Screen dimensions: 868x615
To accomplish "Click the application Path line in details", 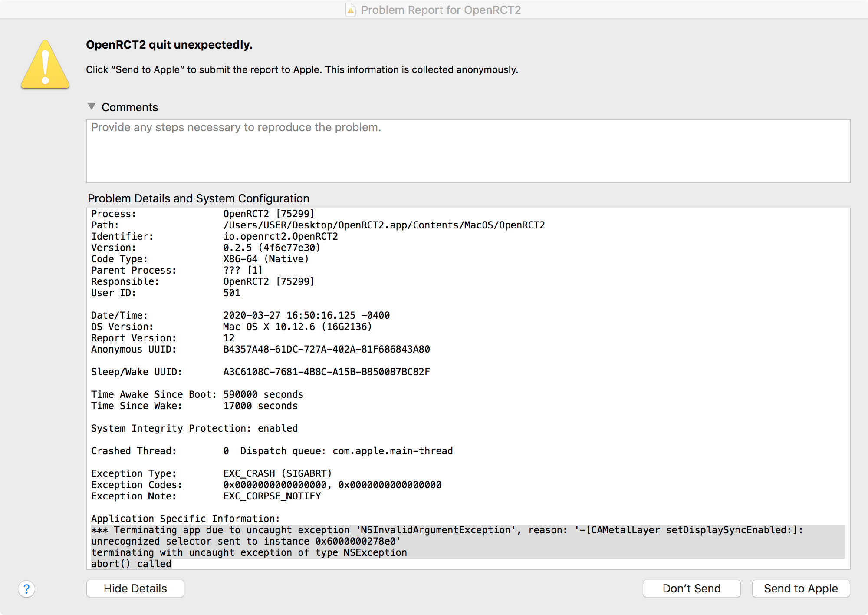I will click(x=384, y=225).
